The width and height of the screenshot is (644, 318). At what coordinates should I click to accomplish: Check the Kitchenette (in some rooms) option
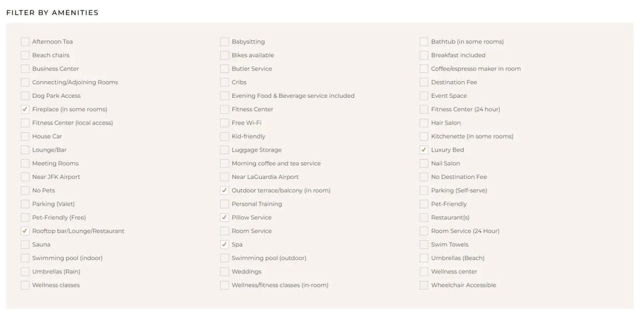[x=424, y=136]
